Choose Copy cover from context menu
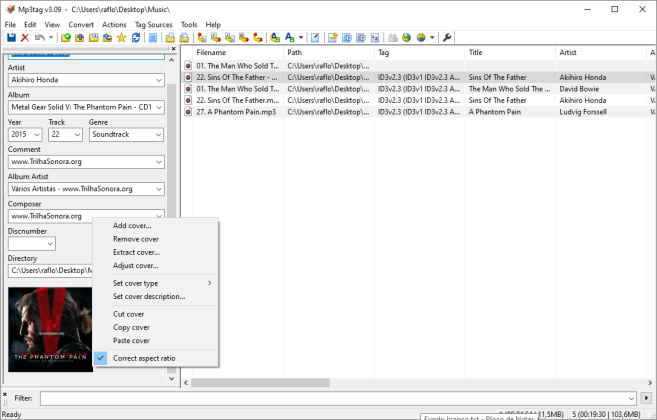The image size is (657, 420). (x=155, y=327)
